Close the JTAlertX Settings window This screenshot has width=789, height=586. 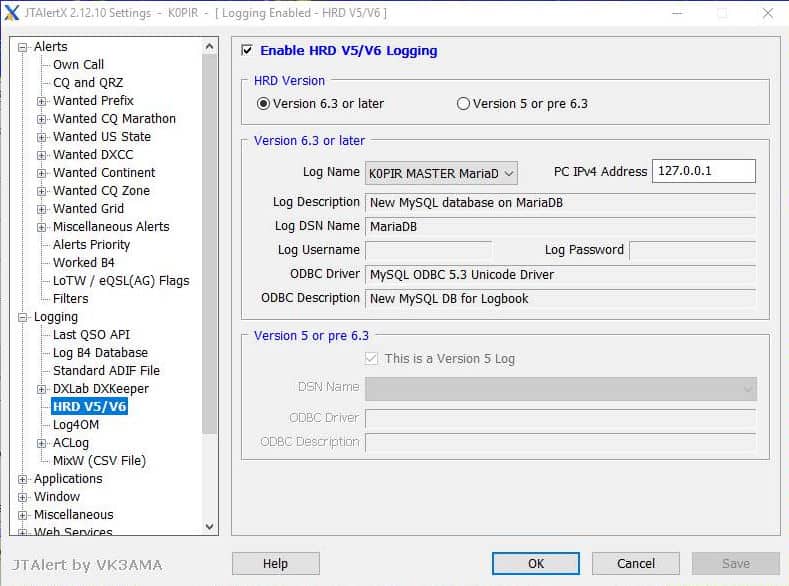tap(768, 13)
